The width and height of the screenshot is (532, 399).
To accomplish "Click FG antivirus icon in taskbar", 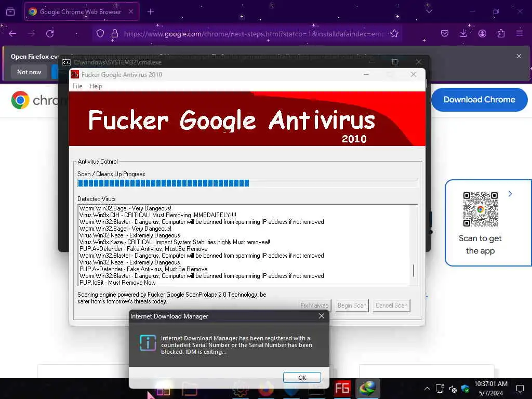I will click(x=342, y=388).
